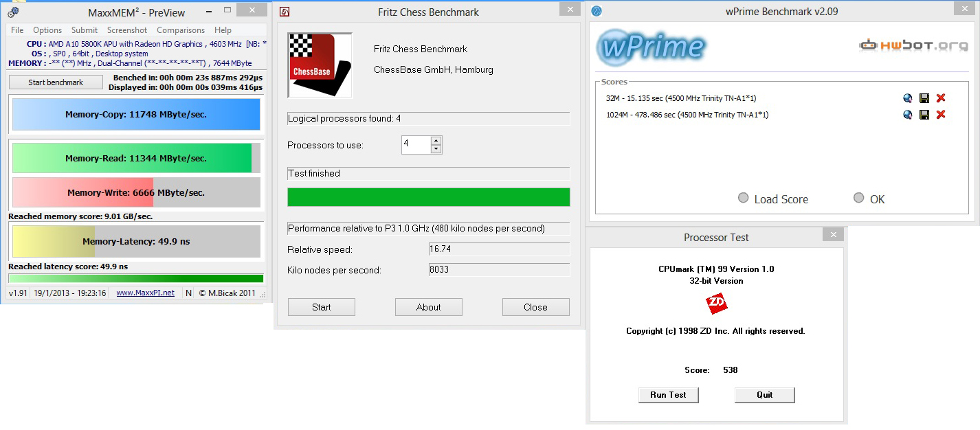
Task: Click the ChessBase logo image
Action: point(320,65)
